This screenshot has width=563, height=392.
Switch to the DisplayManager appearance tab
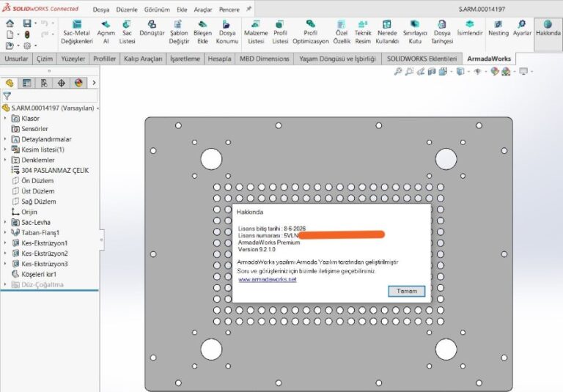pyautogui.click(x=78, y=83)
